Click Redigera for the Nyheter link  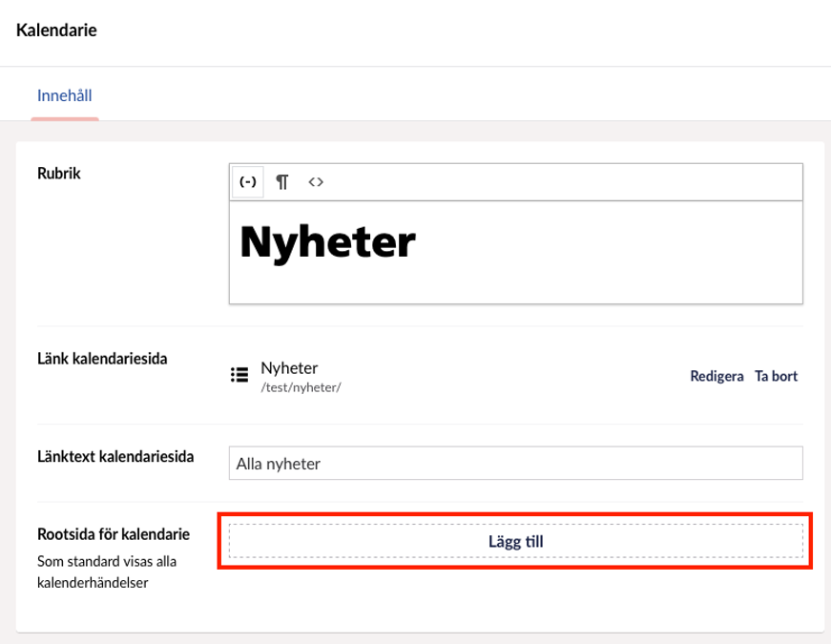coord(717,376)
